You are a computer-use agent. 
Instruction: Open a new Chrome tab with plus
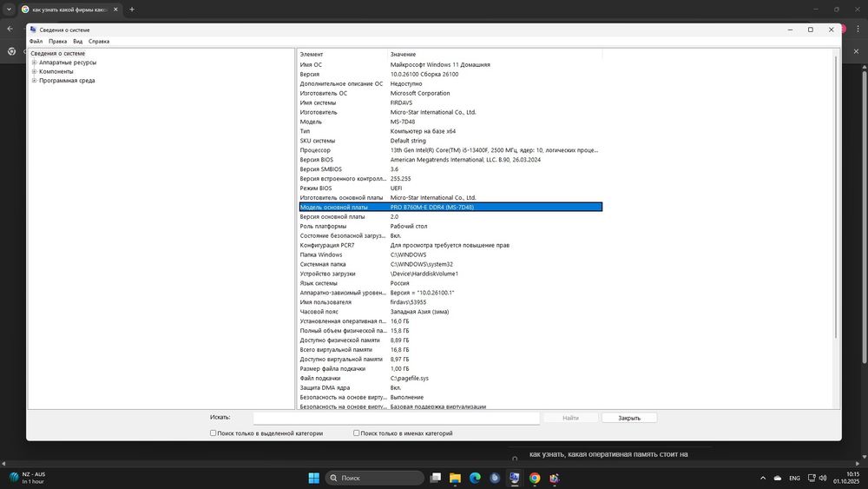[132, 10]
